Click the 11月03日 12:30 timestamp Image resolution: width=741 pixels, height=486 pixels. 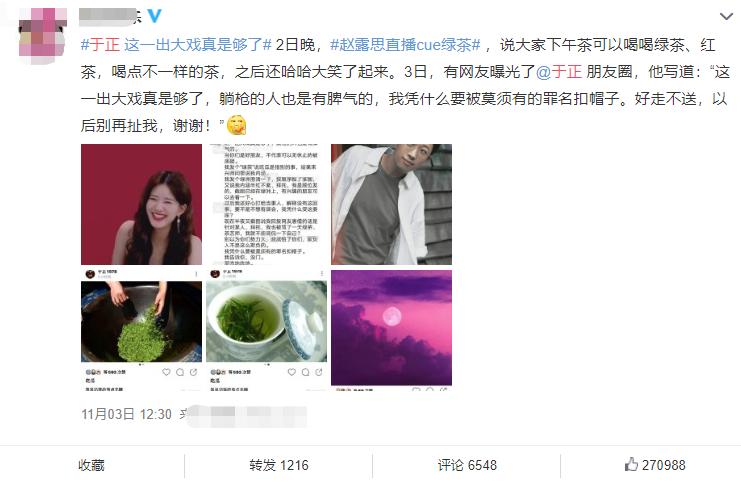pos(126,414)
